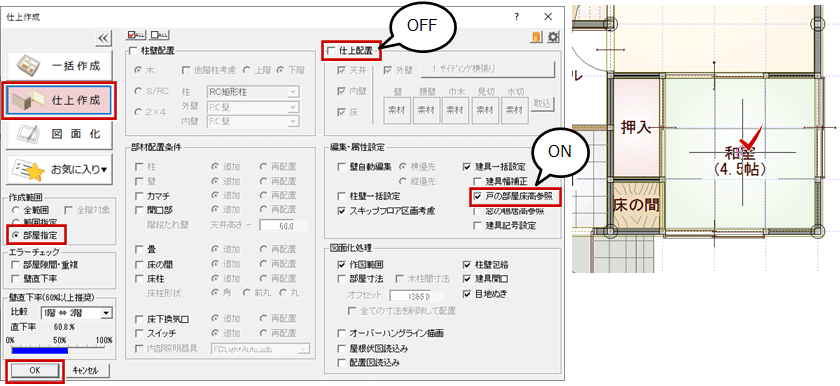
Task: Click the uncheck-all ALL icon
Action: tap(160, 35)
